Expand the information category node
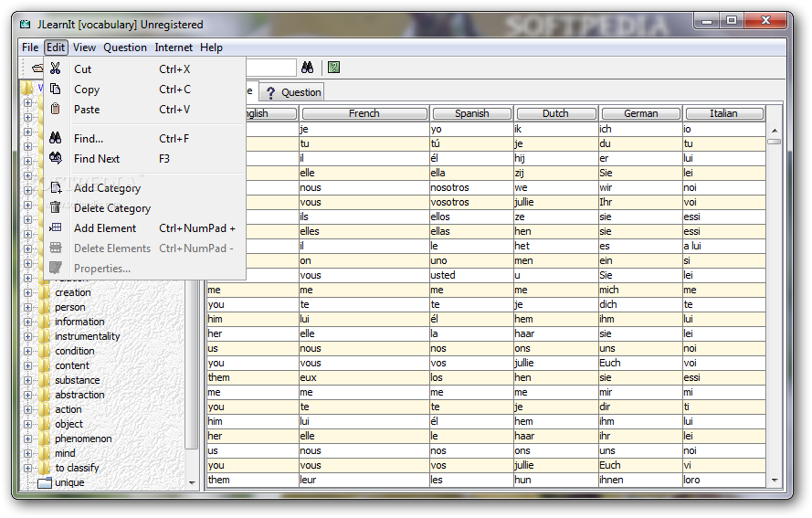Viewport: 812px width, 518px height. pos(27,322)
